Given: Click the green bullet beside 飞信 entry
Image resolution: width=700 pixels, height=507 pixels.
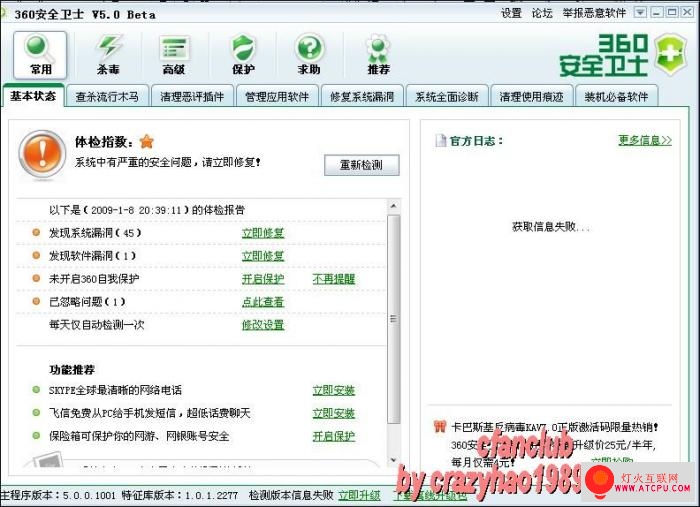Looking at the screenshot, I should [x=36, y=412].
